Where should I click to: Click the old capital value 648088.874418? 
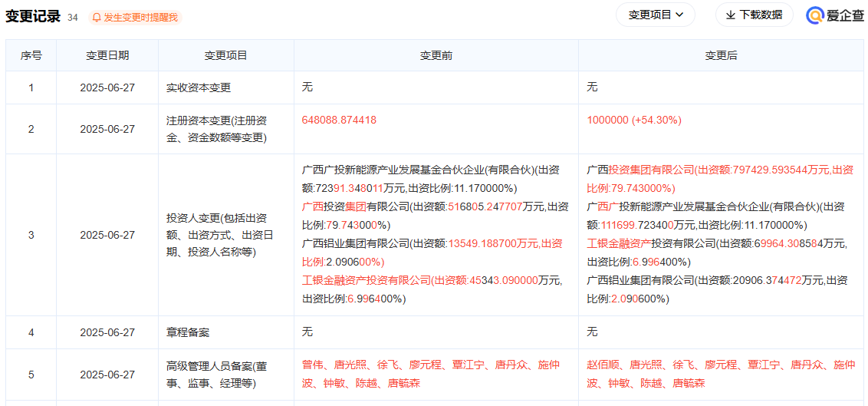[x=339, y=120]
